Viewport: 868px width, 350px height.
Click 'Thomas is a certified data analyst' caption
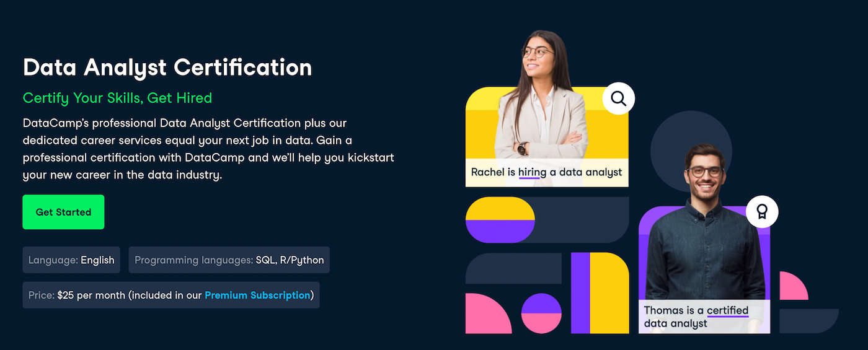(704, 317)
